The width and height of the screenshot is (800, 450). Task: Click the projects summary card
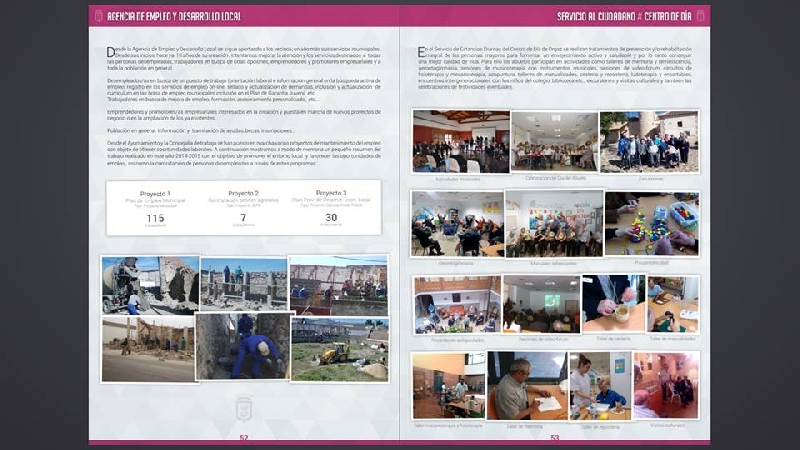pyautogui.click(x=243, y=207)
